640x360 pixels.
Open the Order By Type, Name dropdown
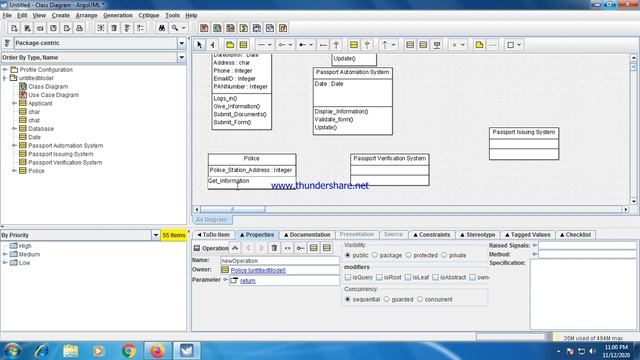point(182,58)
